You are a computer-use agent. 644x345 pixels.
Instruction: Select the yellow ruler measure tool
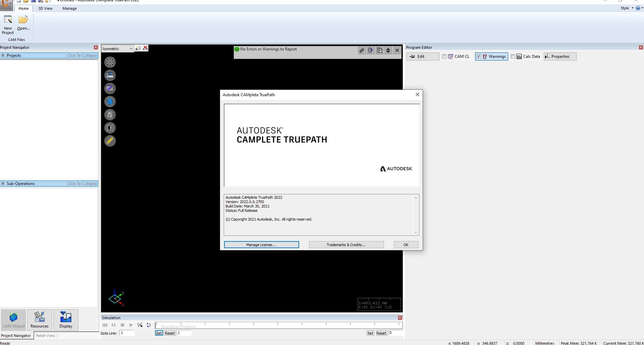(x=110, y=141)
